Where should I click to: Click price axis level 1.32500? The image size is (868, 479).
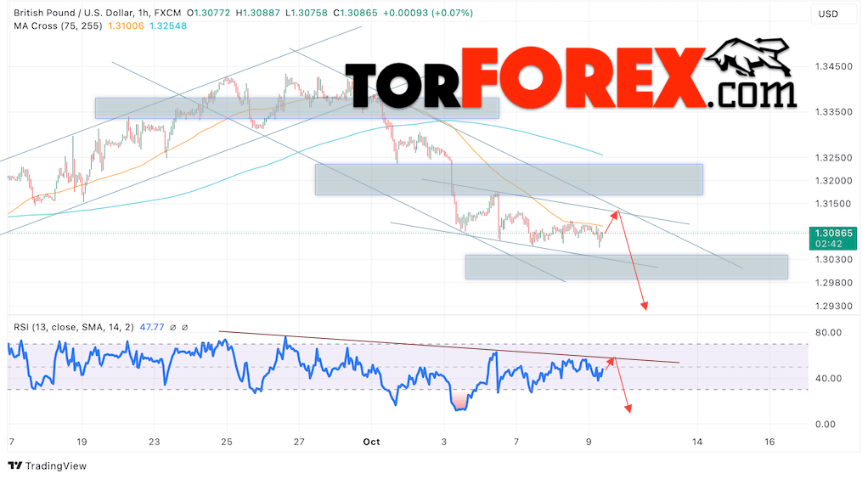coord(834,158)
